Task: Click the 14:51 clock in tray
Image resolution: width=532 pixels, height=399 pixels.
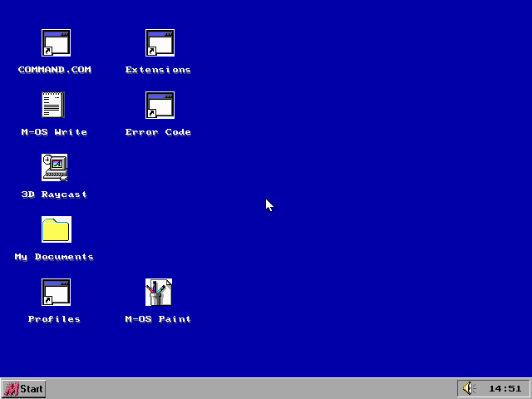Action: click(505, 389)
